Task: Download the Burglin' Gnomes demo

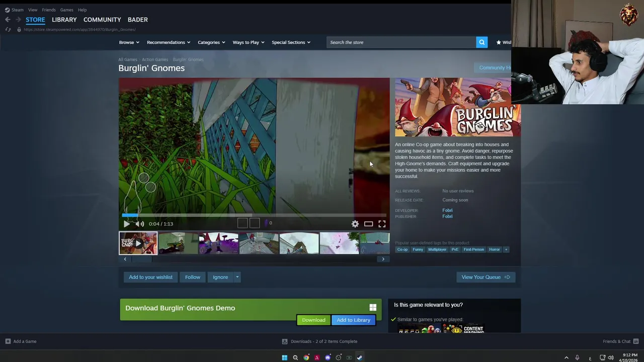Action: (313, 320)
